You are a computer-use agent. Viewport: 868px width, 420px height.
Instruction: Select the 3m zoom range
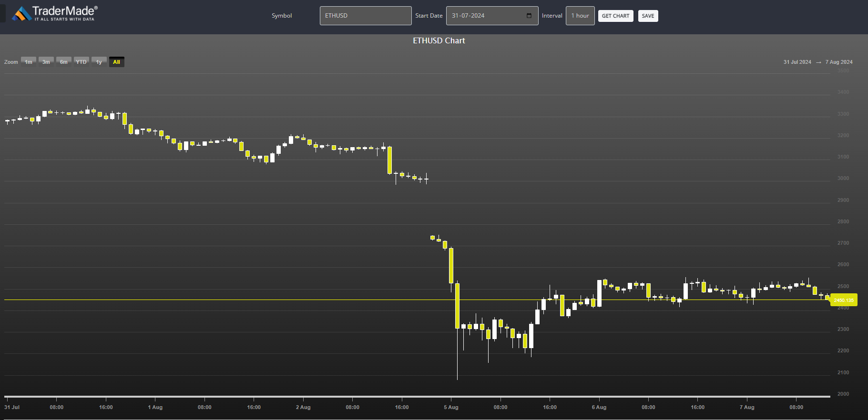tap(46, 62)
